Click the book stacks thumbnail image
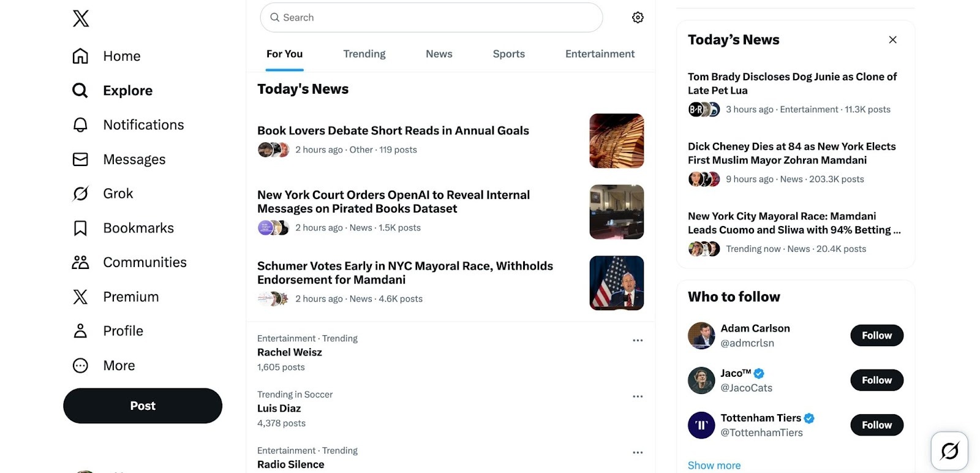This screenshot has height=473, width=980. pos(617,141)
